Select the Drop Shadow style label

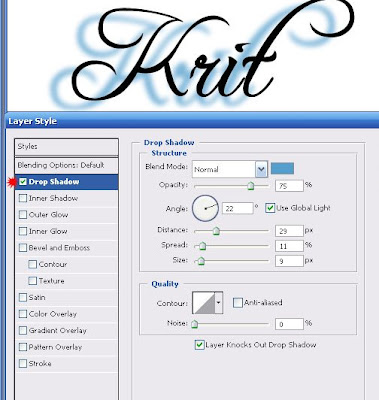coord(54,182)
